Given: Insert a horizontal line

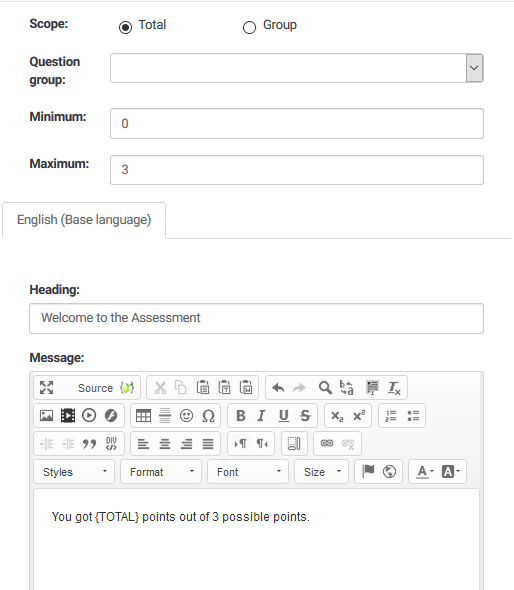Looking at the screenshot, I should click(165, 415).
